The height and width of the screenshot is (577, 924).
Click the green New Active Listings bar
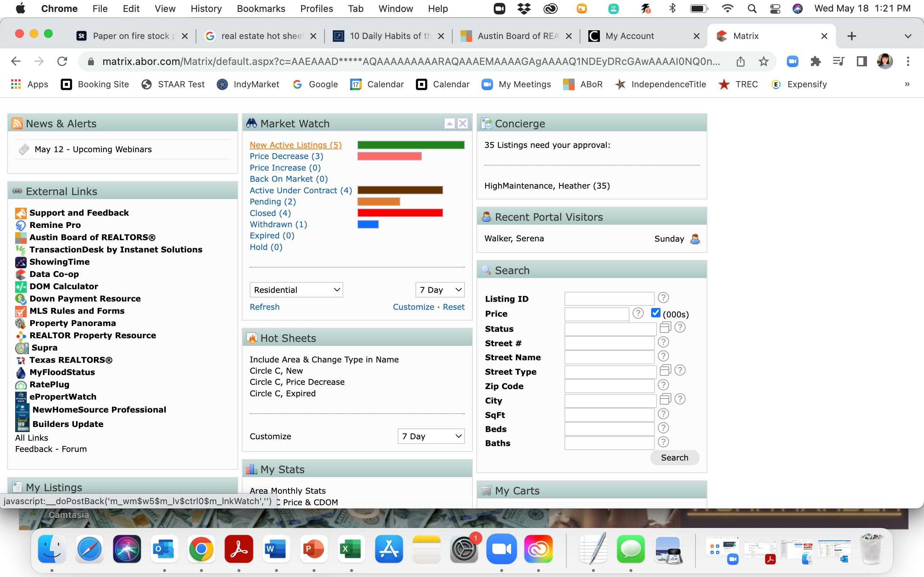tap(410, 145)
